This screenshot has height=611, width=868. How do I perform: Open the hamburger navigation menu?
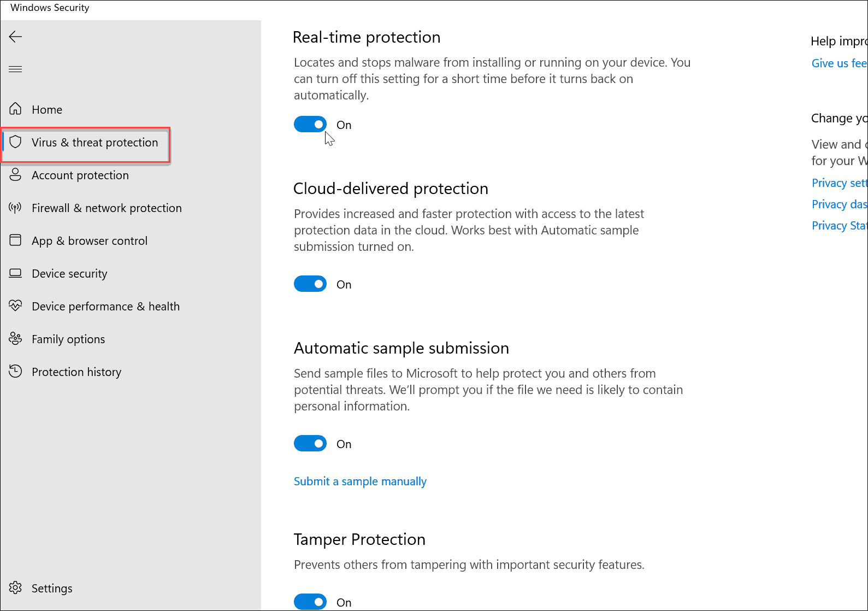point(15,69)
